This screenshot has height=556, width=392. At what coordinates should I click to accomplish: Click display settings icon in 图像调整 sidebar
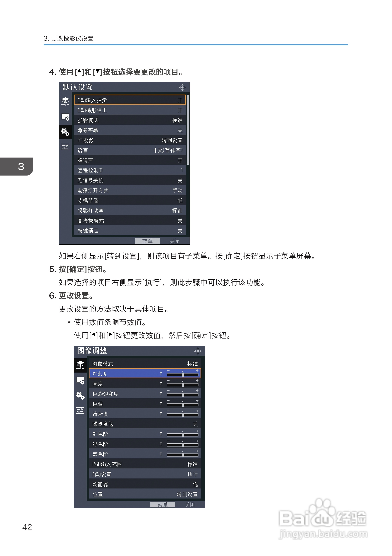[x=80, y=381]
